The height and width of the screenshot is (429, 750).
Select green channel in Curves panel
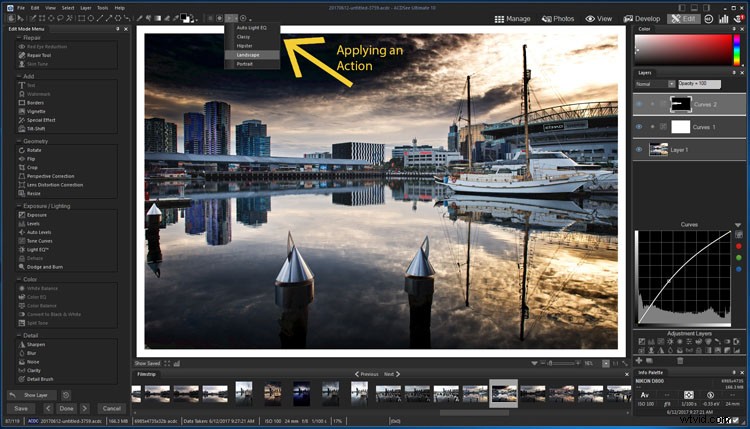point(739,258)
